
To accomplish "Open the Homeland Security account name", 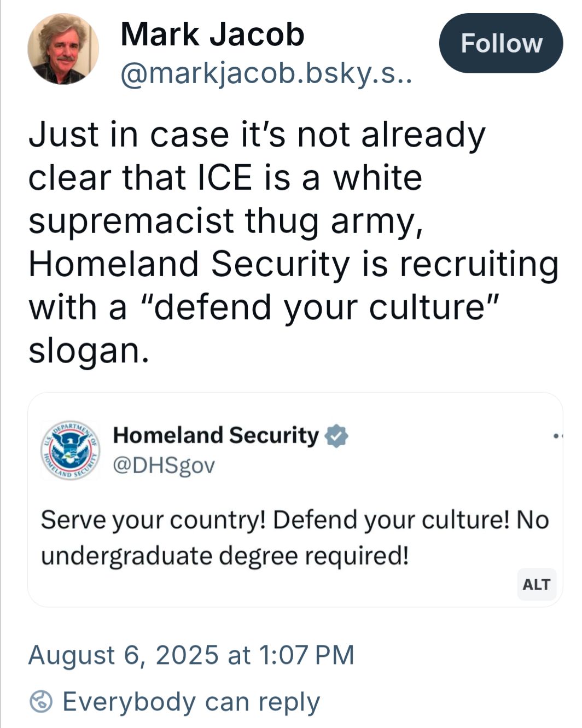I will [216, 435].
